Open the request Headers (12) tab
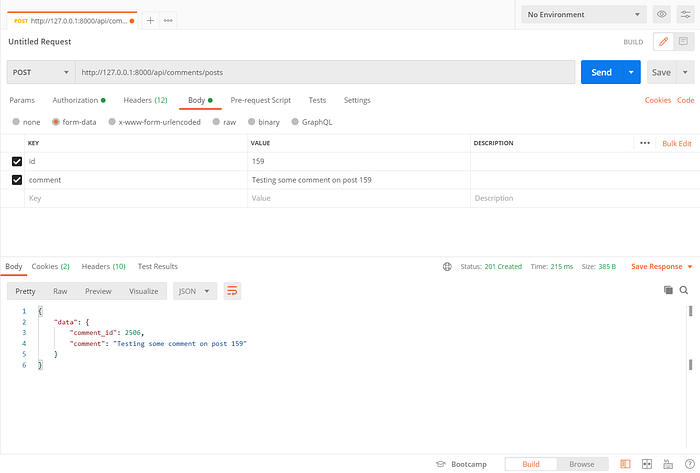The height and width of the screenshot is (473, 700). pos(145,100)
